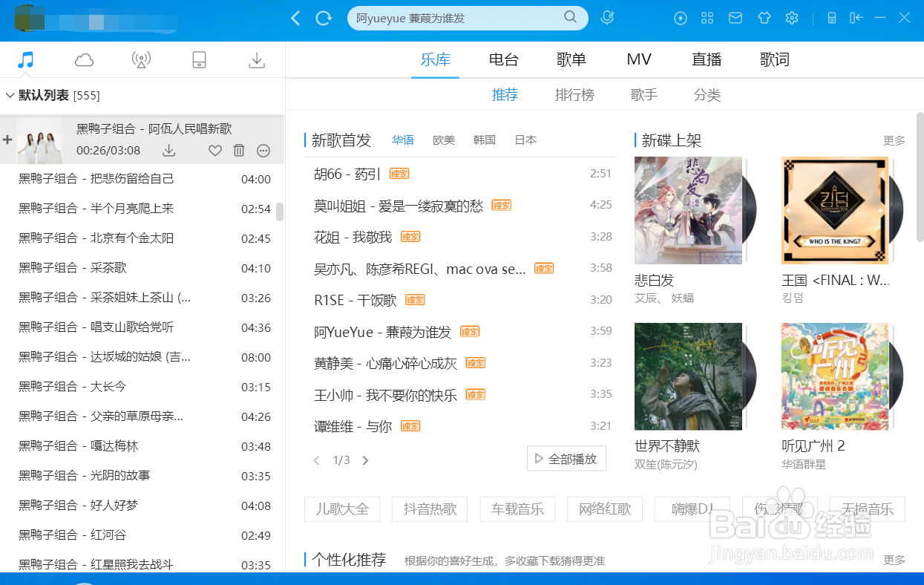The height and width of the screenshot is (585, 924).
Task: Go to next page of new songs
Action: [365, 460]
